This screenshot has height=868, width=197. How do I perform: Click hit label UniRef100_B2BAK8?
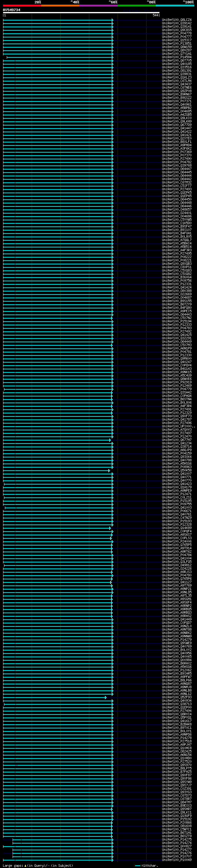pyautogui.click(x=177, y=725)
